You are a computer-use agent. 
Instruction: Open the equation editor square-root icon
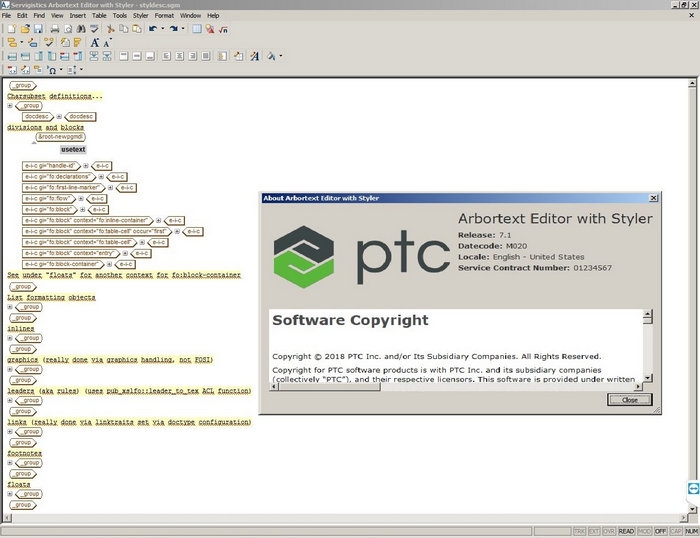(x=223, y=29)
